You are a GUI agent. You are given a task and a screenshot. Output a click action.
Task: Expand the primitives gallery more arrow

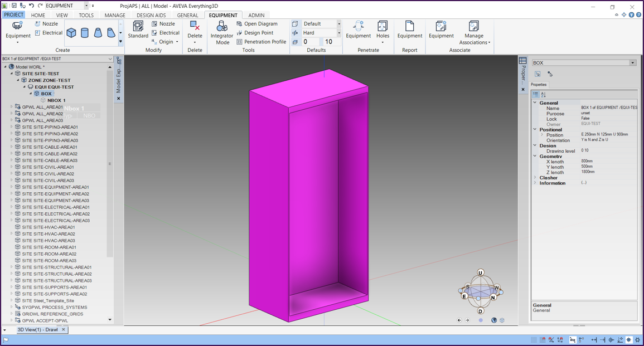pyautogui.click(x=120, y=41)
